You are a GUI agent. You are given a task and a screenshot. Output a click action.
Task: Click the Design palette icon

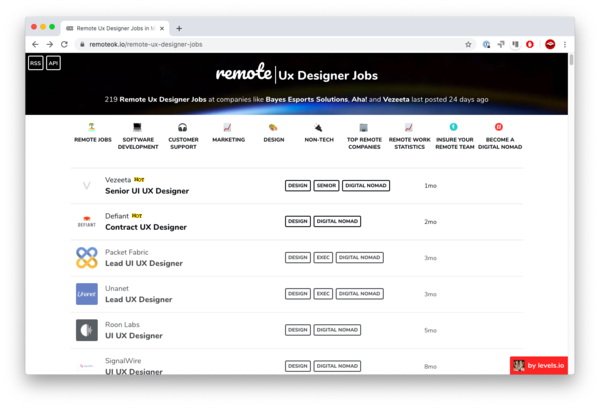(x=273, y=127)
